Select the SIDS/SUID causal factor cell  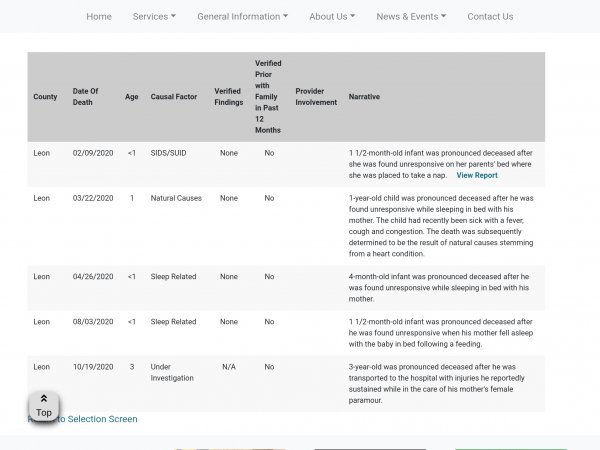tap(168, 153)
